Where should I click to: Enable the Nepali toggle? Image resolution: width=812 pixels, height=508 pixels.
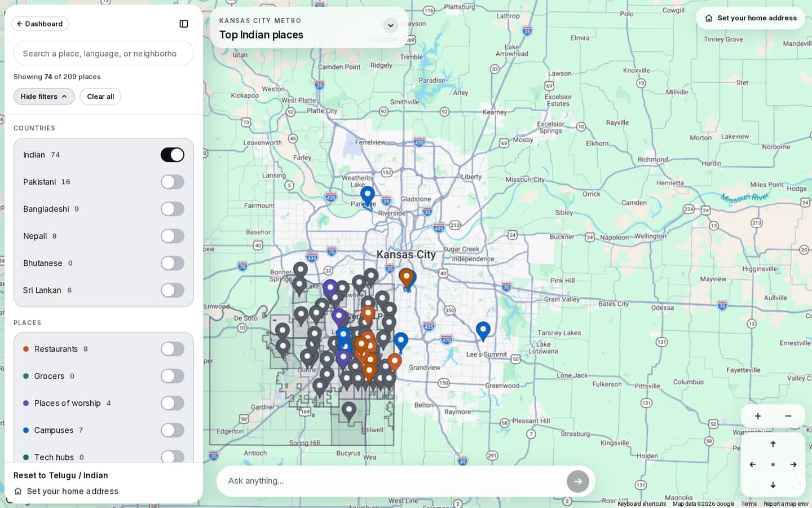click(x=173, y=236)
